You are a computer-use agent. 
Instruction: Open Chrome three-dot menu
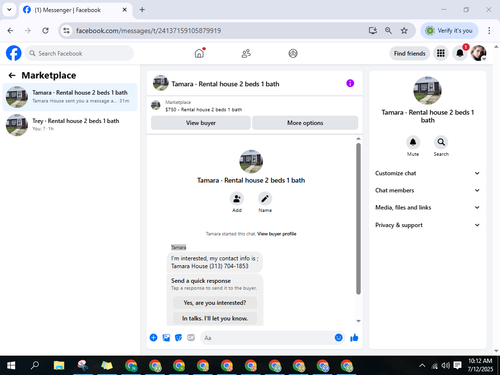pyautogui.click(x=489, y=31)
